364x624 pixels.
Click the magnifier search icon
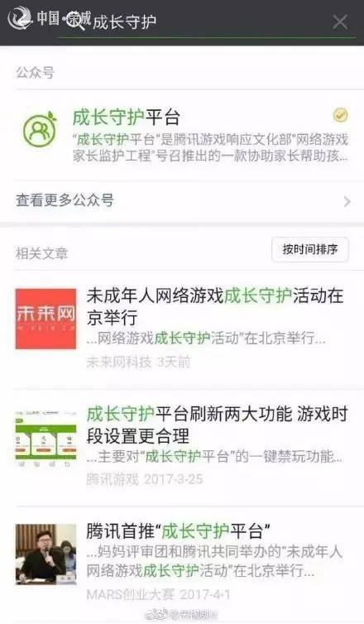(x=76, y=21)
